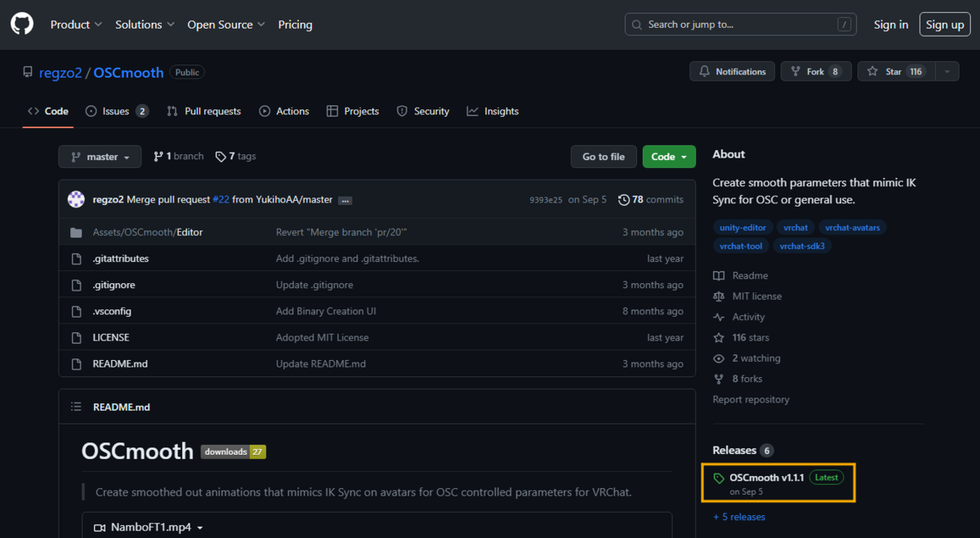The width and height of the screenshot is (980, 538).
Task: View the 7 tags link
Action: click(236, 157)
